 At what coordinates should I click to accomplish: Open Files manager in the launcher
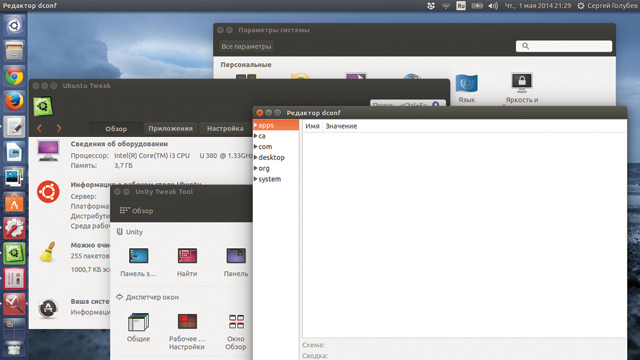(14, 51)
